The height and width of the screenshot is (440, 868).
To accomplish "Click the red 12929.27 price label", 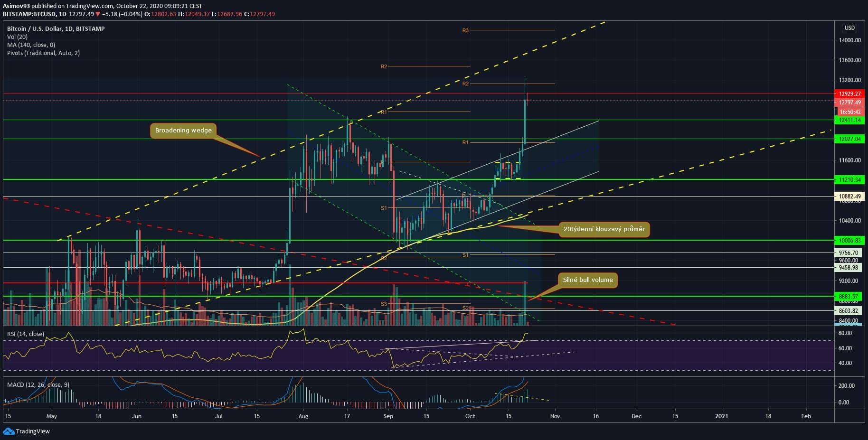I will click(849, 94).
